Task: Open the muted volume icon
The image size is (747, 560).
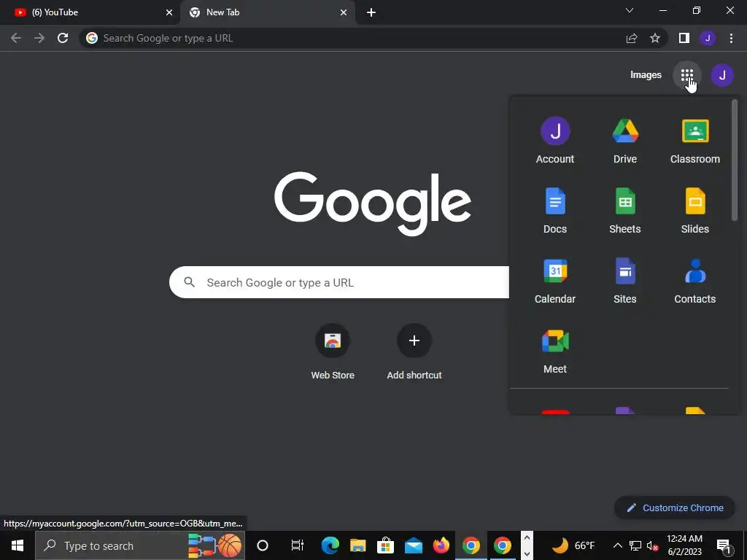Action: pyautogui.click(x=653, y=545)
